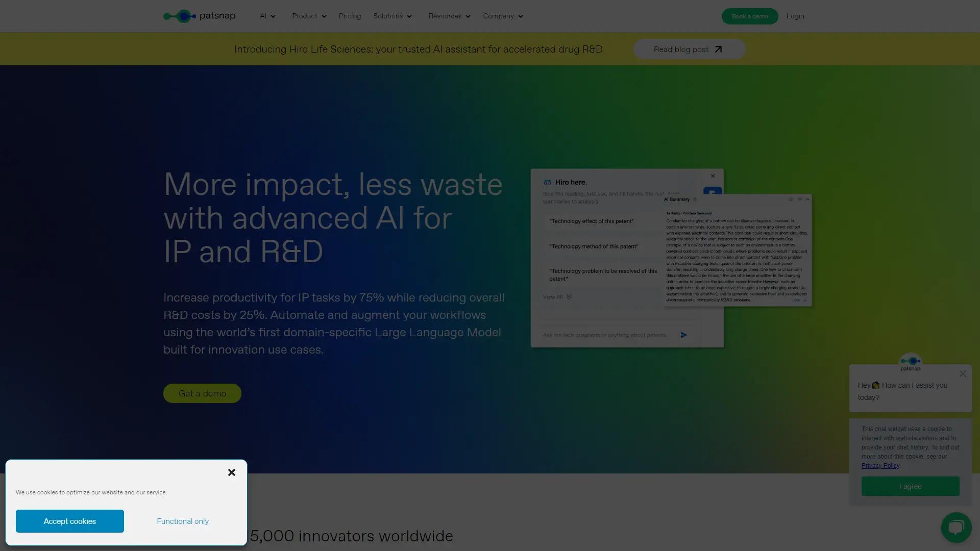Open the Solutions dropdown menu
The image size is (980, 551).
(392, 16)
